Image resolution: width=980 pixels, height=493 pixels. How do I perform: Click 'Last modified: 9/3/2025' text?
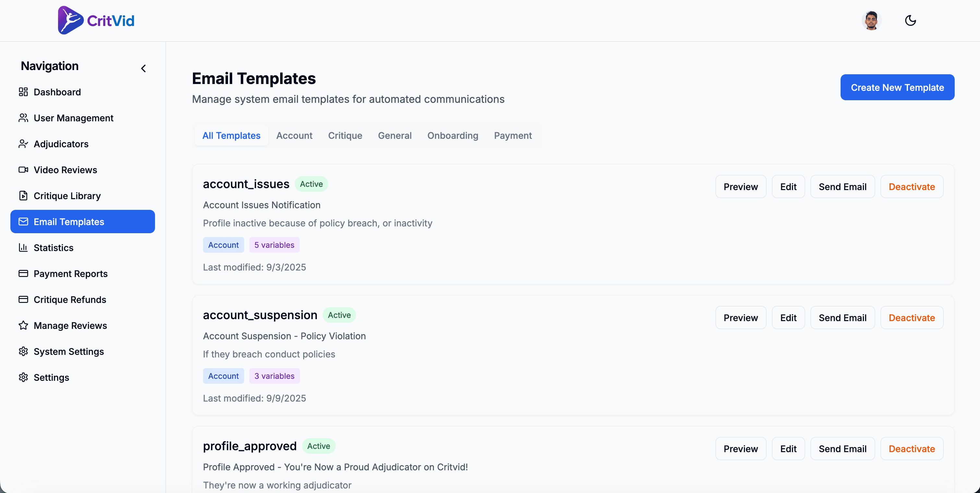255,267
